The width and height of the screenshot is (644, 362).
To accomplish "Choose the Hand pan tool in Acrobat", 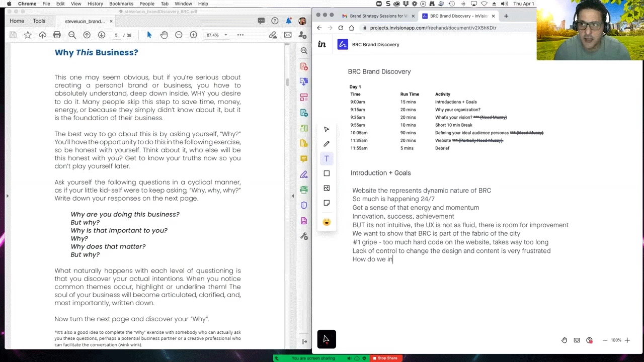I will pyautogui.click(x=164, y=35).
